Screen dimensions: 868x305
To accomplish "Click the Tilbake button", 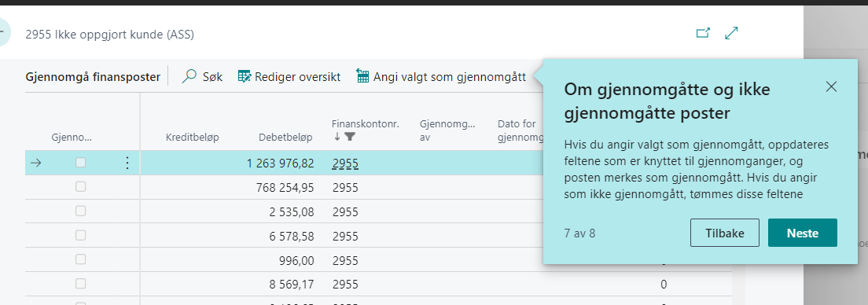I will click(725, 233).
